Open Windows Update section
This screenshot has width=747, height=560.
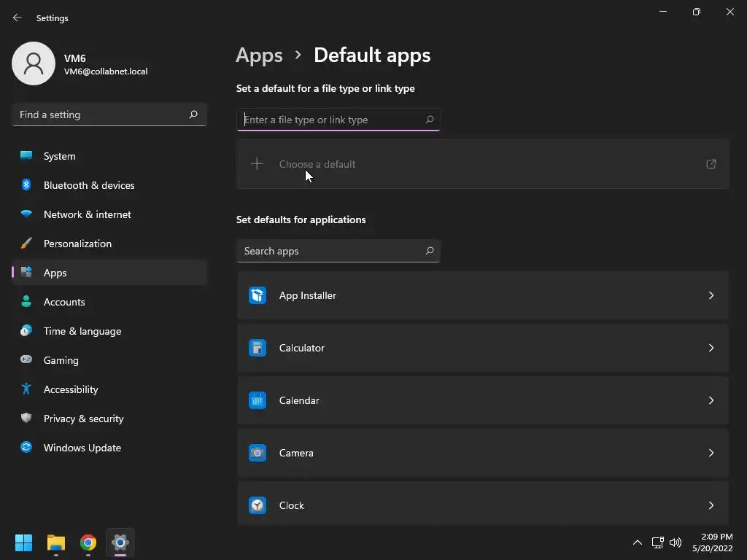pyautogui.click(x=82, y=448)
